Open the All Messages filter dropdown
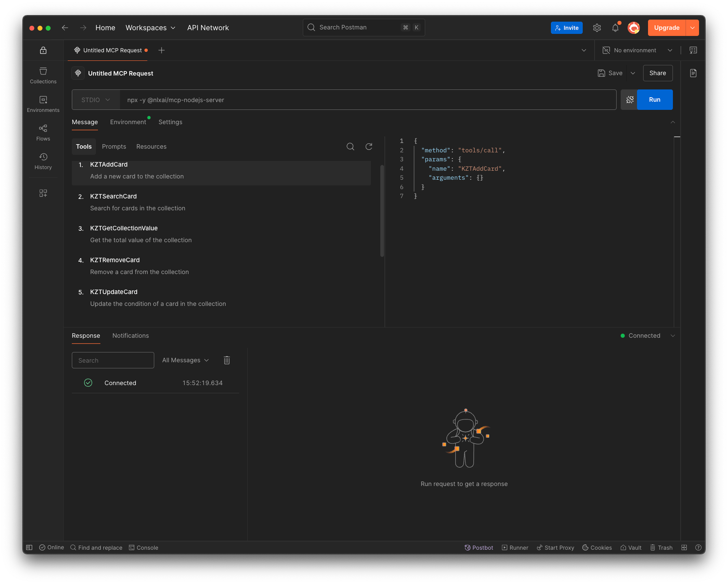The width and height of the screenshot is (728, 584). (186, 360)
